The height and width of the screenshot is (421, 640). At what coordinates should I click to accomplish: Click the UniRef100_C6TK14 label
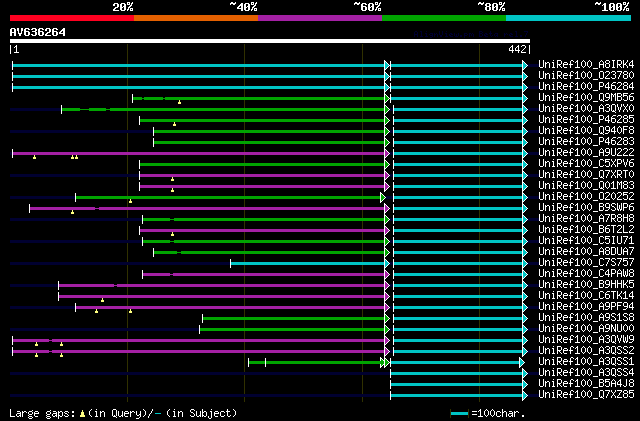click(x=586, y=296)
